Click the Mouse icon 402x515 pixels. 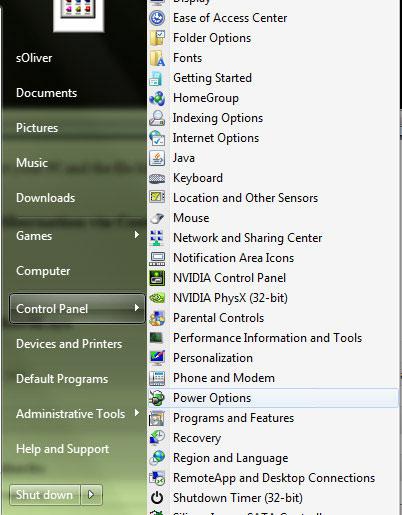(x=157, y=218)
